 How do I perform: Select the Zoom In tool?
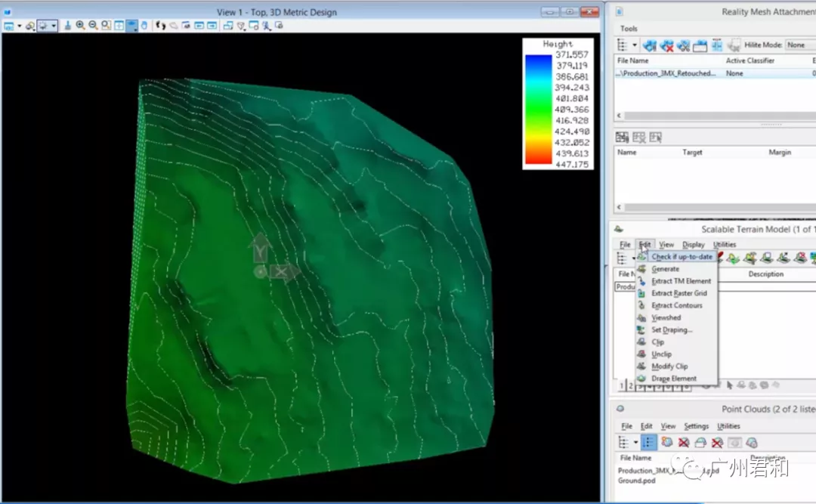coord(81,26)
